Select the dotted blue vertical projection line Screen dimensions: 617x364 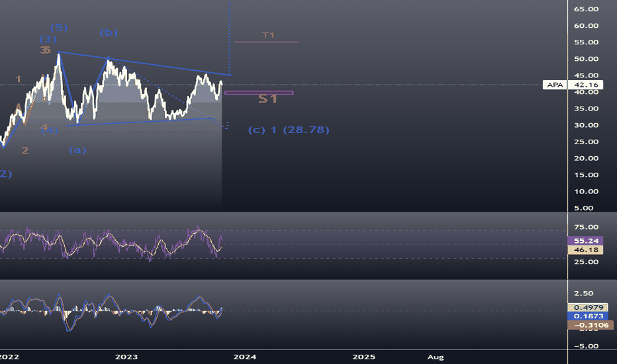230,37
